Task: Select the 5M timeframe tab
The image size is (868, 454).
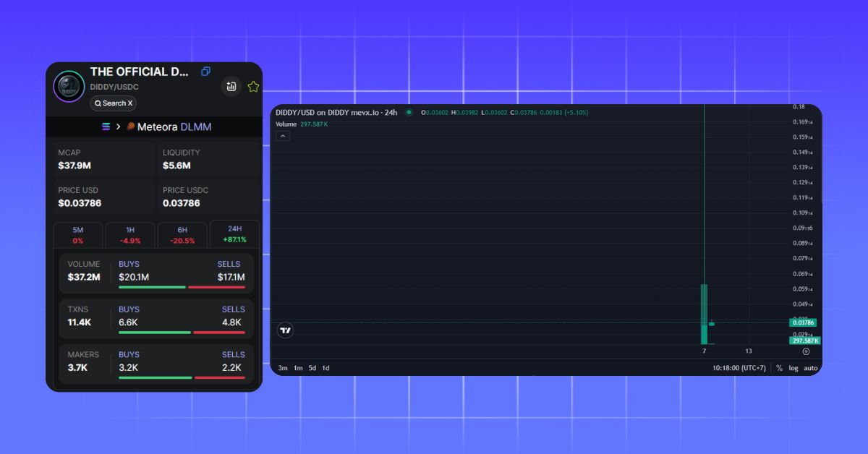Action: click(x=78, y=235)
